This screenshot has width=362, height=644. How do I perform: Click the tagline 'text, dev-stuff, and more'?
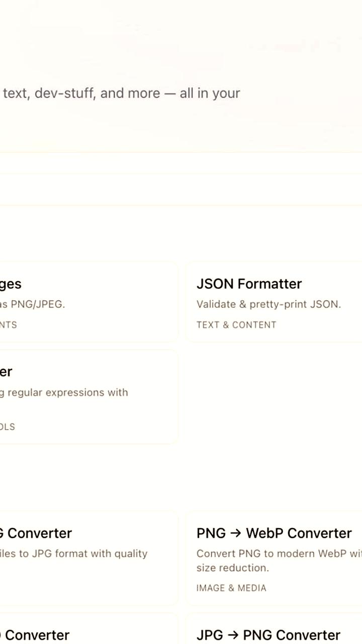coord(81,93)
